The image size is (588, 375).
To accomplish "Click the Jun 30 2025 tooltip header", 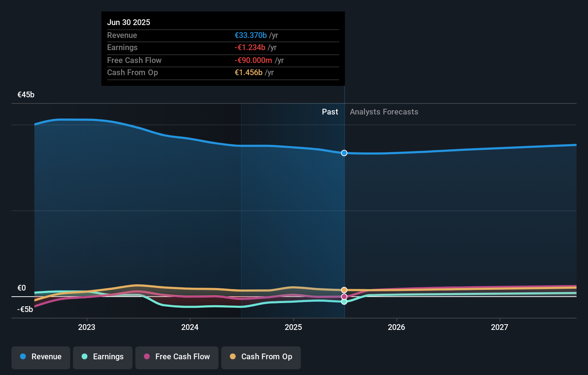I will 129,22.
